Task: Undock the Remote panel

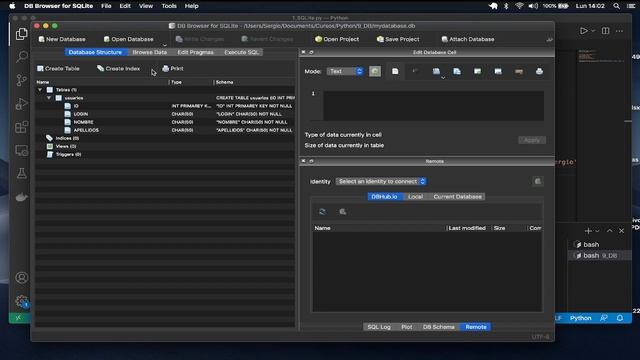Action: point(311,161)
